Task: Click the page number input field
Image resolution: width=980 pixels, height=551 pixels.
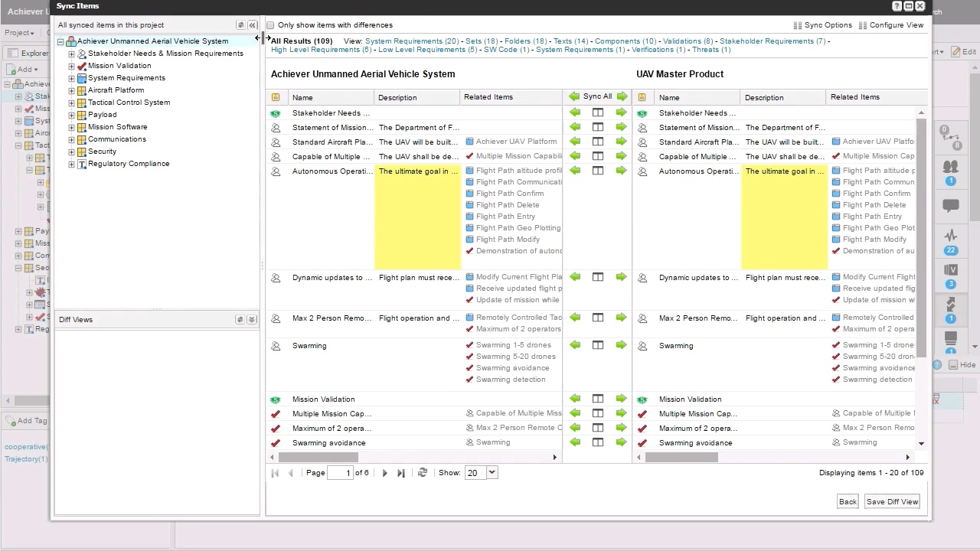Action: point(340,473)
